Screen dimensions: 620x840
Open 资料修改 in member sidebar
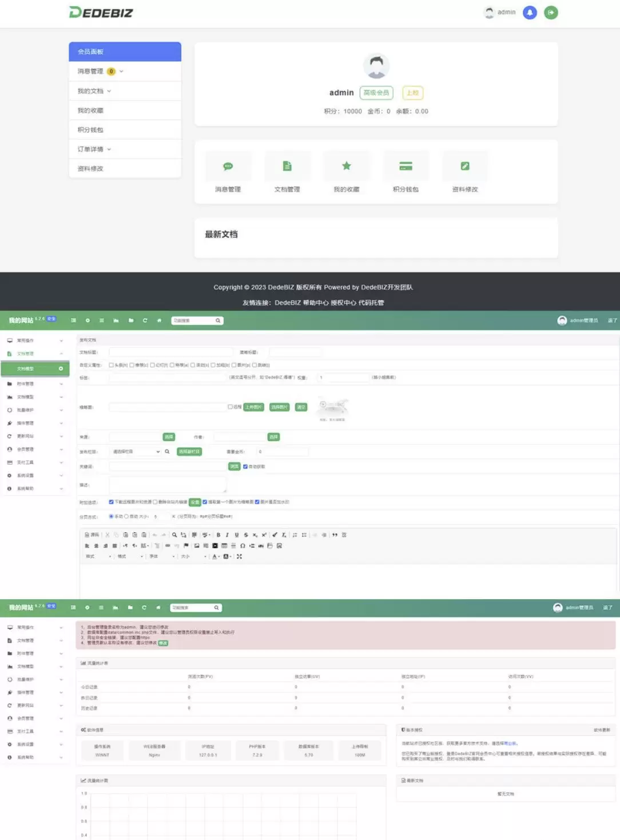click(125, 169)
